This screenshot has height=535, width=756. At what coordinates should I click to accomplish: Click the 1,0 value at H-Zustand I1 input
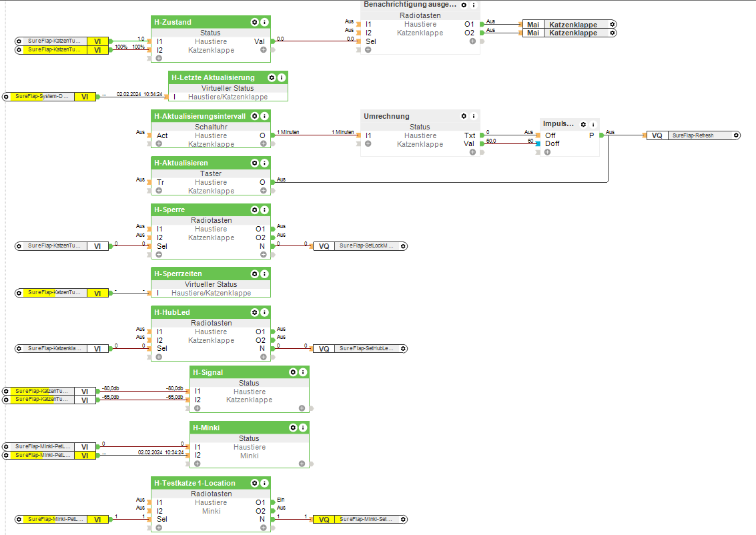141,39
